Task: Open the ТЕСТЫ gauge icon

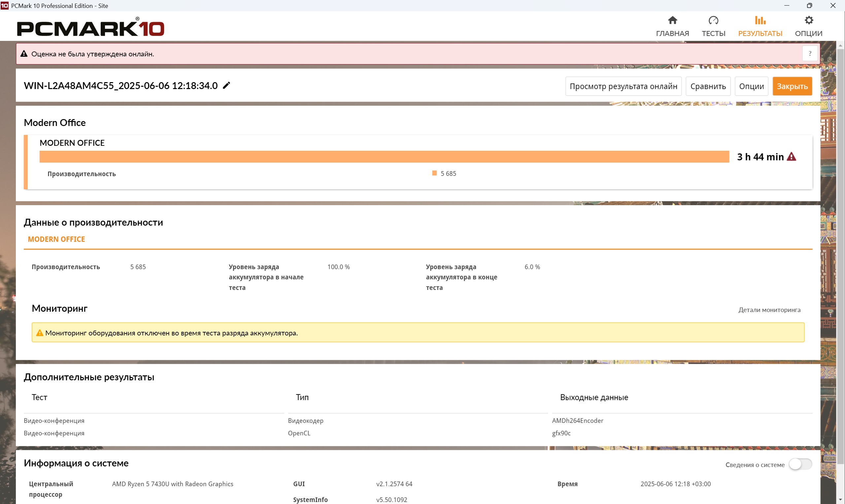Action: tap(713, 20)
